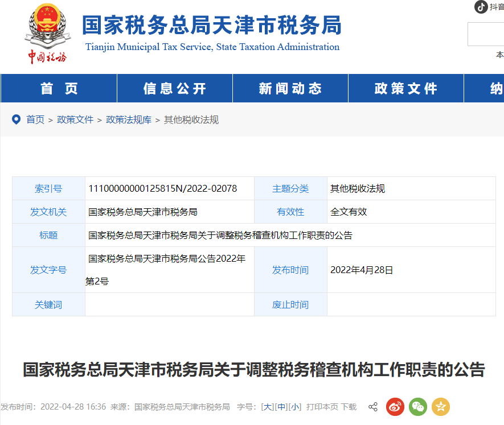504x425 pixels.
Task: Share article to Weibo
Action: coord(395,407)
